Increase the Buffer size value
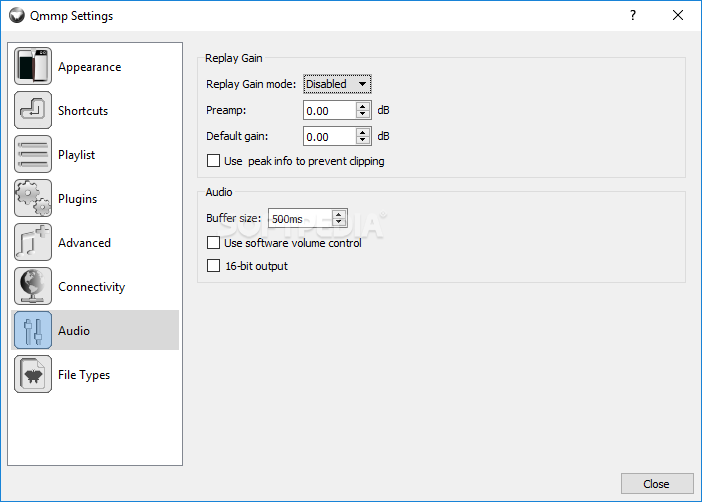Image resolution: width=702 pixels, height=502 pixels. click(339, 215)
